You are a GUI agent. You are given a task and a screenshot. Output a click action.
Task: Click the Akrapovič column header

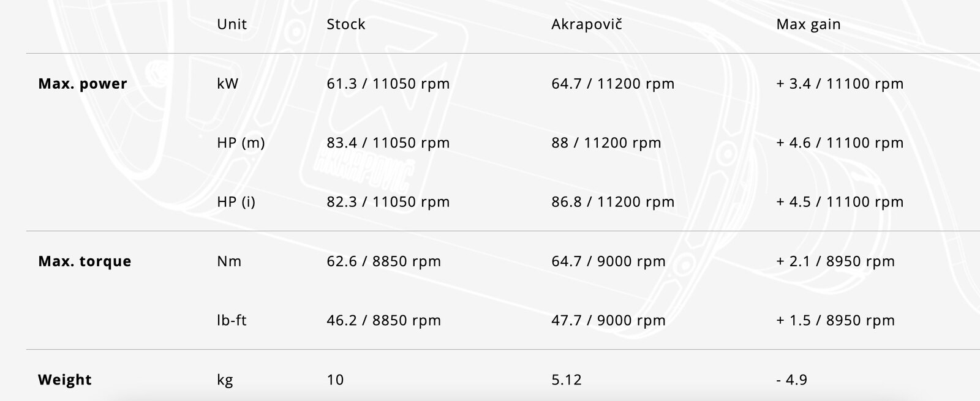coord(586,24)
